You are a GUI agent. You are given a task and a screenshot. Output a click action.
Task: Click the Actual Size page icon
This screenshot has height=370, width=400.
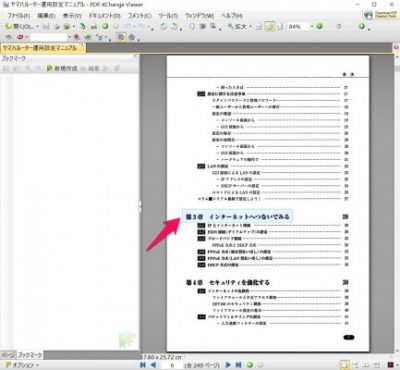point(259,26)
